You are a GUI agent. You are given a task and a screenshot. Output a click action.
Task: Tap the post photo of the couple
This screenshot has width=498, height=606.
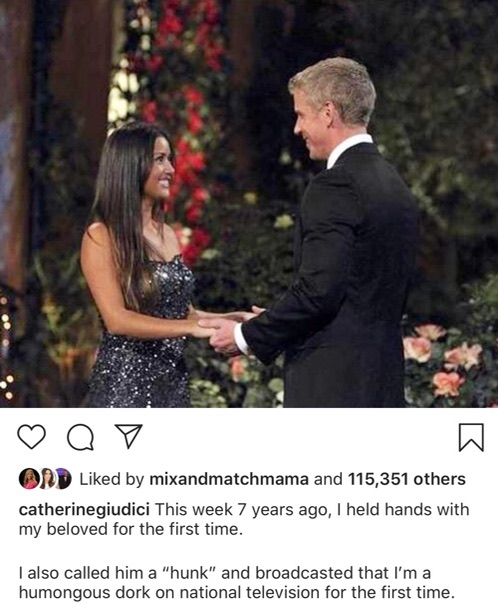[249, 204]
